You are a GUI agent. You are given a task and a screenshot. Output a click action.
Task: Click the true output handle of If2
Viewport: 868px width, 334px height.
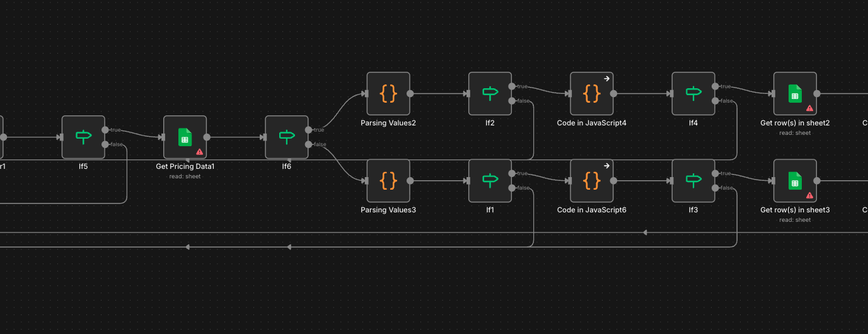(x=512, y=86)
